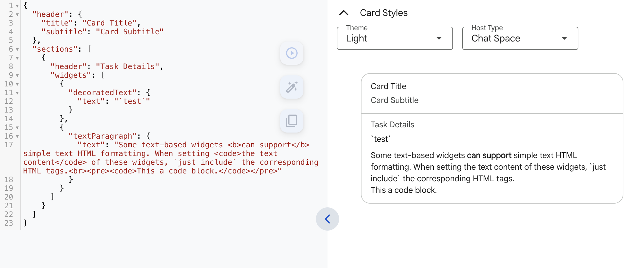Open the Host Type dropdown
The width and height of the screenshot is (644, 268).
click(520, 38)
